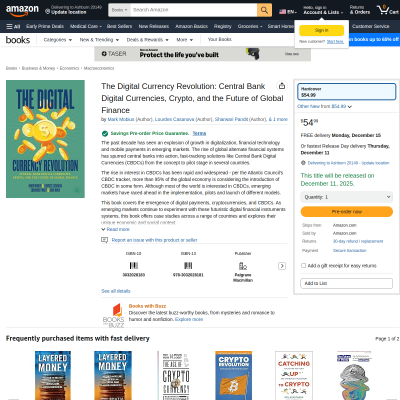Open New Releases in the nav bar

click(154, 26)
